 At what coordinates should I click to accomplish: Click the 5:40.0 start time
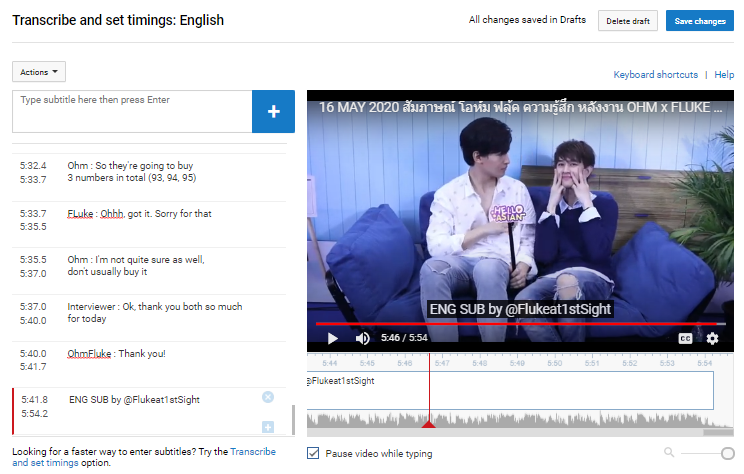pos(33,353)
